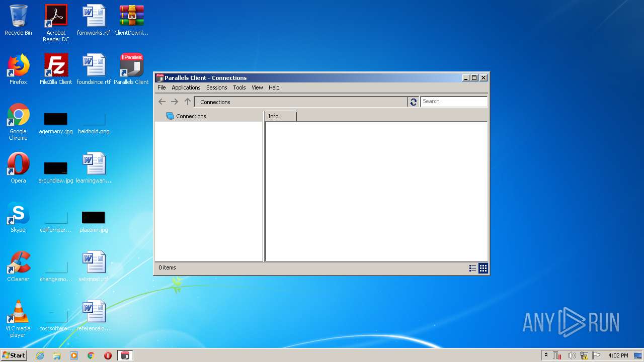The image size is (644, 362).
Task: Show hidden system tray icons
Action: 546,355
